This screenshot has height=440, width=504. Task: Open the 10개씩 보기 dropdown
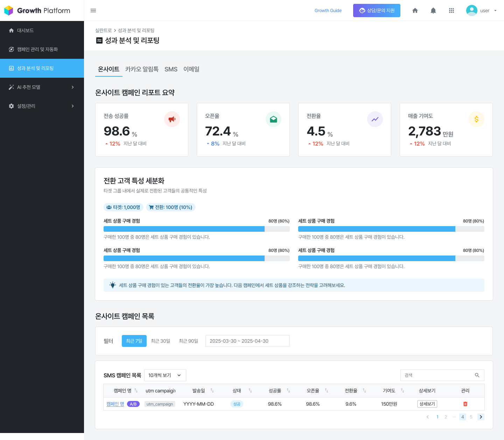(165, 375)
